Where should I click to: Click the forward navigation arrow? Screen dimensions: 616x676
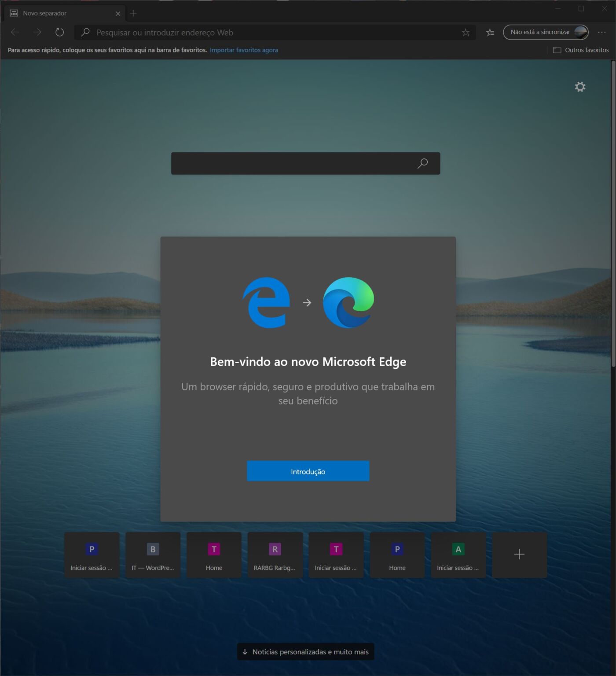37,32
